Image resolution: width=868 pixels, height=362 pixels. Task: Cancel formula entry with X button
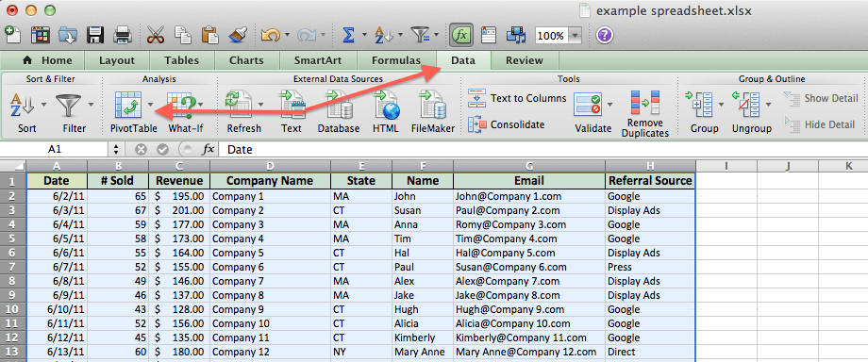pyautogui.click(x=142, y=150)
